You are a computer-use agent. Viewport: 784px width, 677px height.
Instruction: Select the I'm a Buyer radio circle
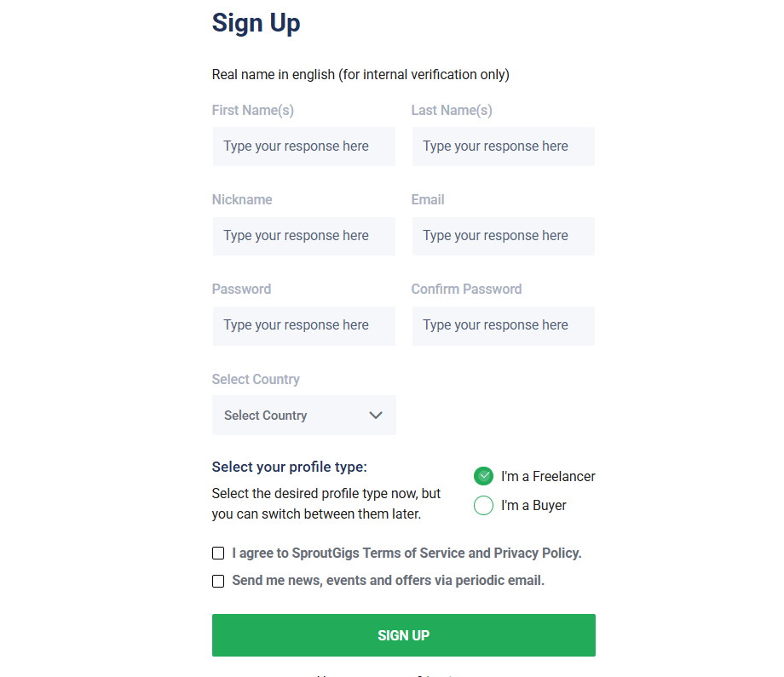(x=483, y=505)
